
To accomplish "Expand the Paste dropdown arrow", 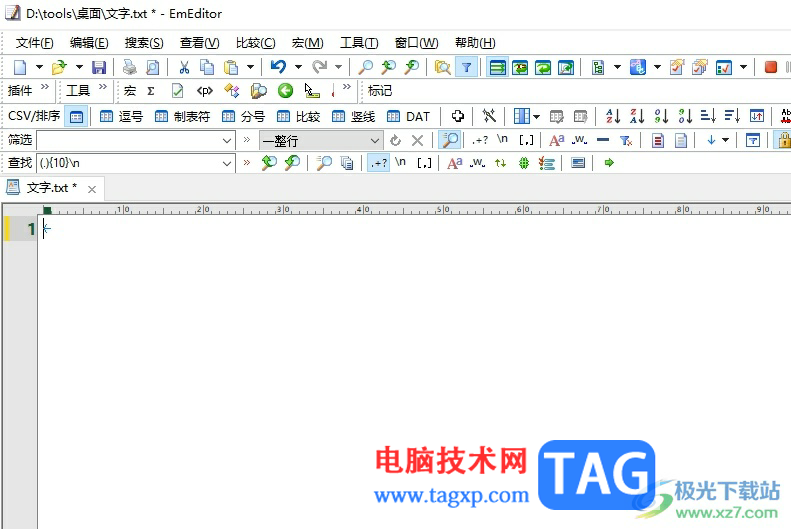I will (250, 67).
